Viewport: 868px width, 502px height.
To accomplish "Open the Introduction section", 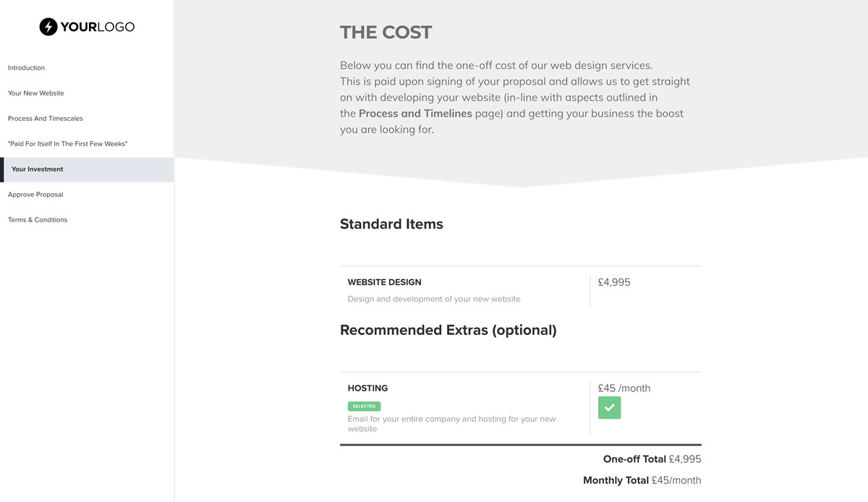I will point(26,68).
